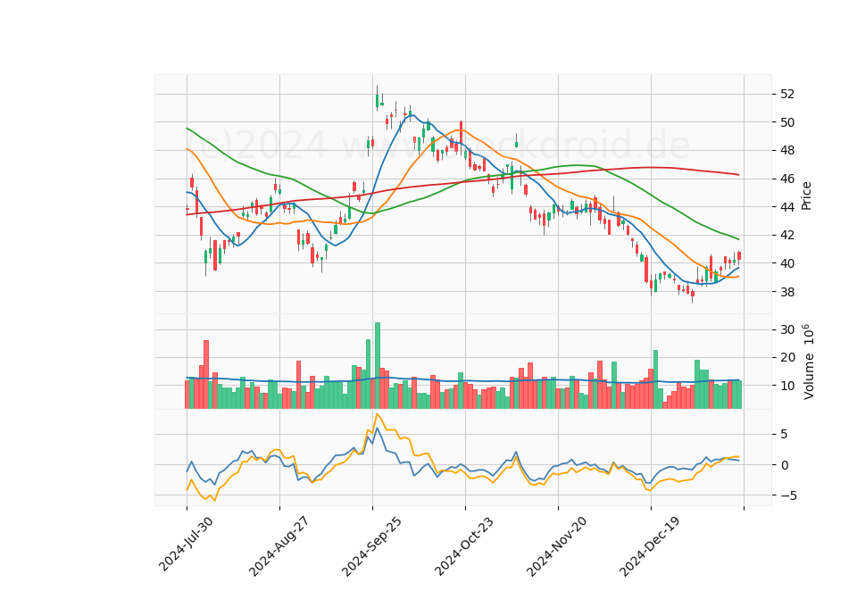Click the 2024-Aug-27 date label
Screen dimensions: 857x616
(x=279, y=546)
